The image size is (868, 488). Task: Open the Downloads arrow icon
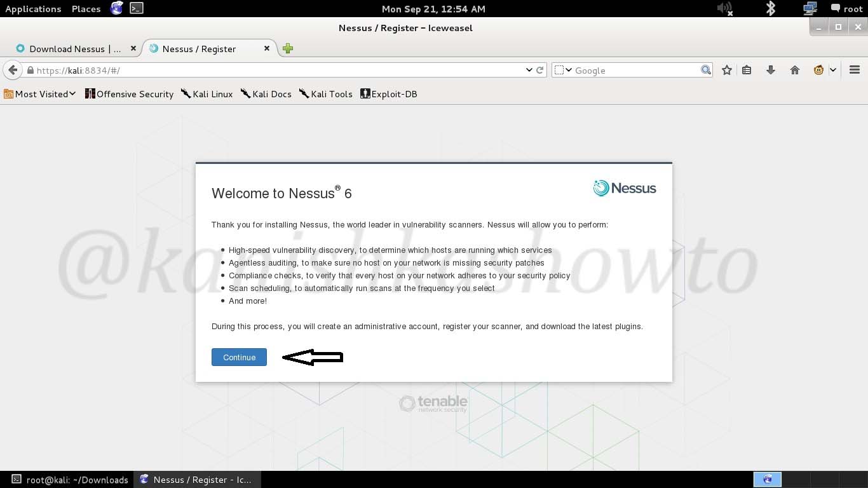pos(771,70)
